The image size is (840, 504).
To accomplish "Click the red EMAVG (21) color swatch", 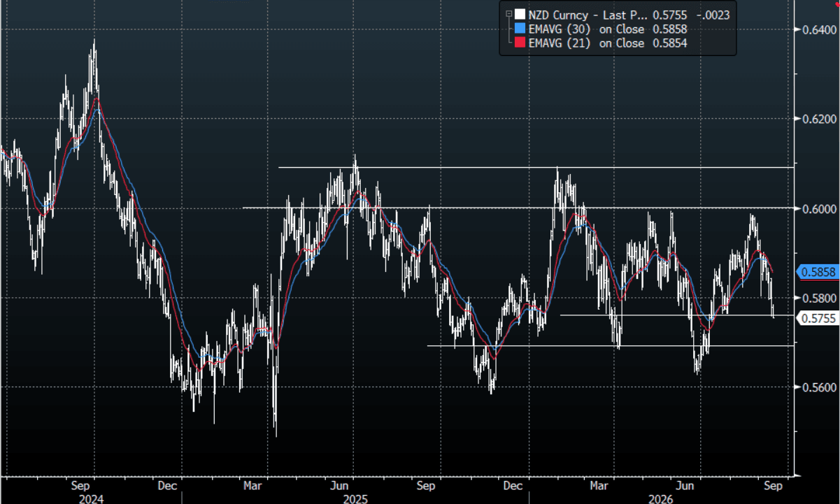I will [520, 43].
